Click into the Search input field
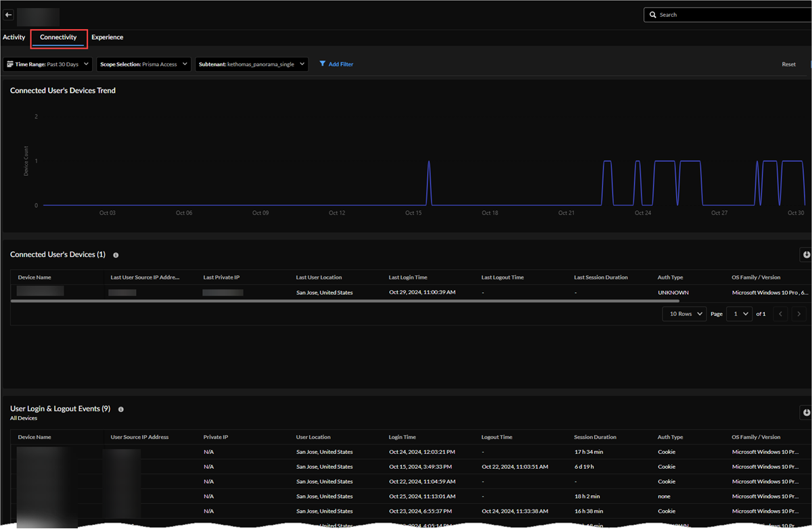Viewport: 812px width, 529px height. 731,15
